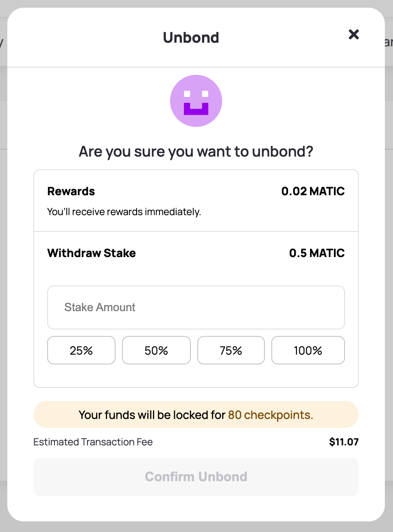
Task: Choose the 50% stake option
Action: click(x=156, y=350)
